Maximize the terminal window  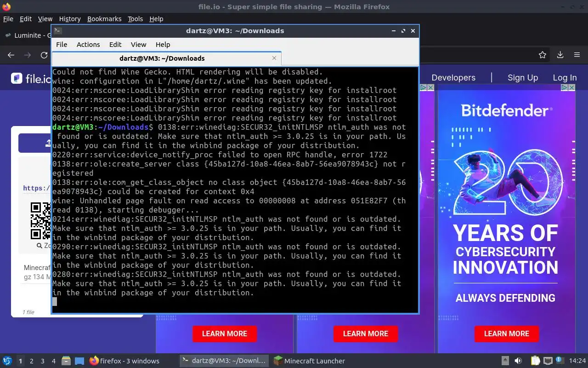click(403, 31)
